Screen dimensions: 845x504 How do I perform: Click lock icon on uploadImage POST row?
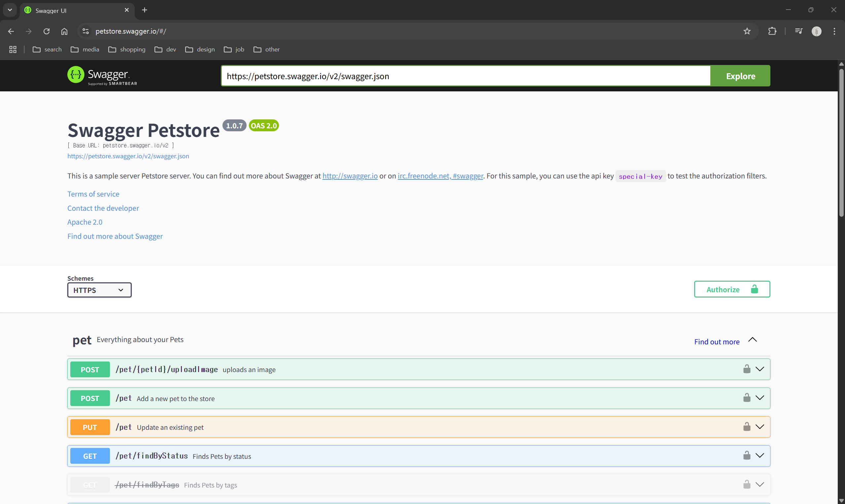click(746, 369)
